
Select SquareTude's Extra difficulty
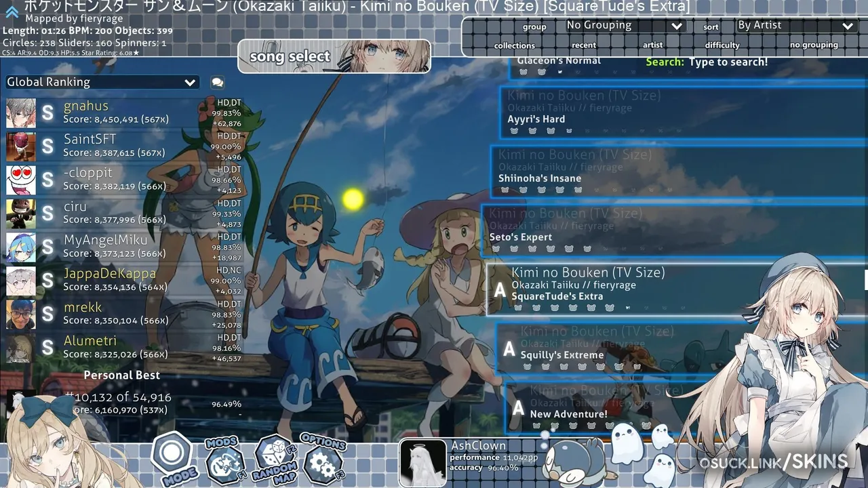(x=677, y=289)
